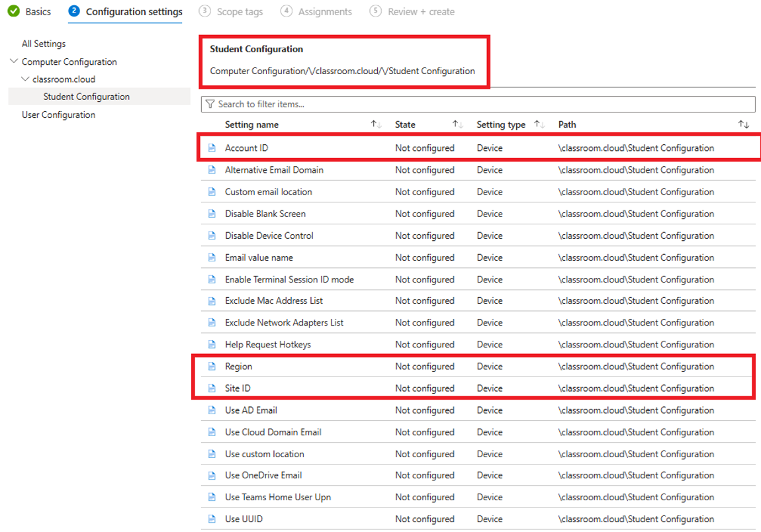Open the Enable Terminal Session ID mode setting
Image resolution: width=761 pixels, height=532 pixels.
289,279
